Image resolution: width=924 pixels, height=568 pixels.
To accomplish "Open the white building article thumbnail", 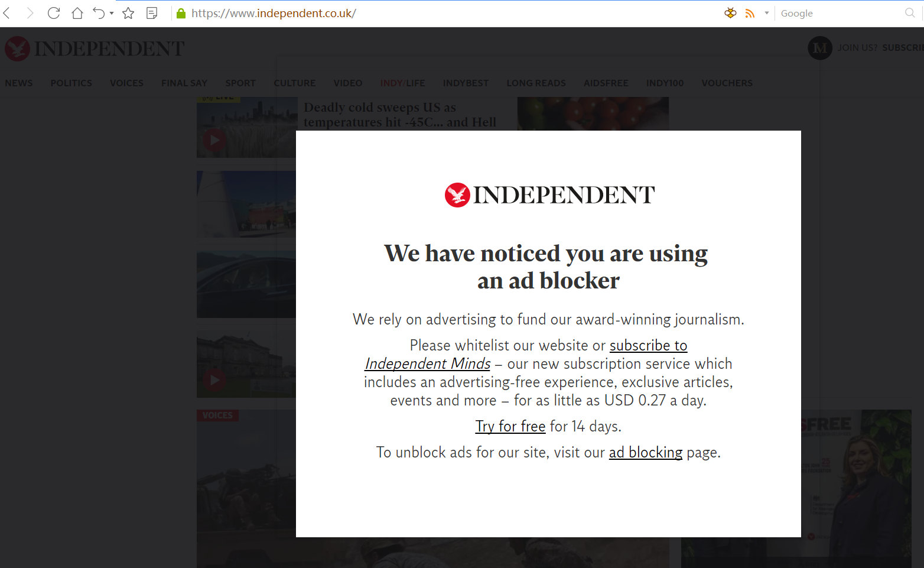I will [246, 205].
